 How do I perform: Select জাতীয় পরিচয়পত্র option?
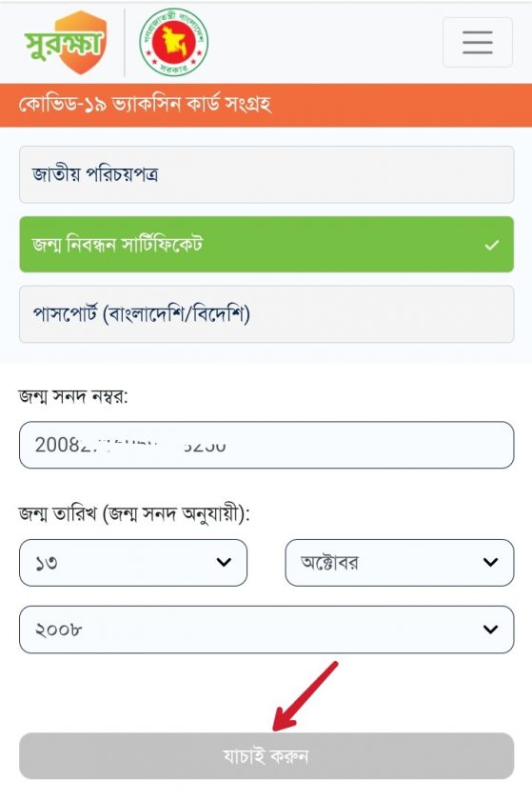click(x=266, y=174)
